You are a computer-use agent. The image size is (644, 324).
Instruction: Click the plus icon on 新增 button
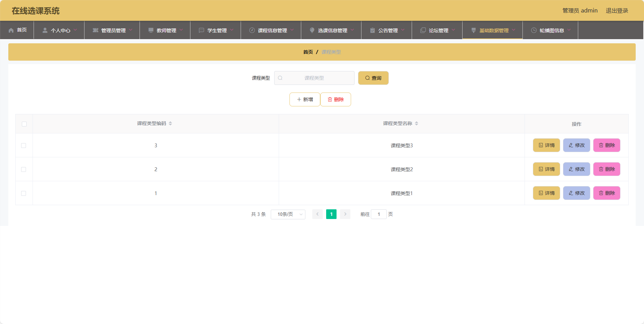click(x=299, y=99)
